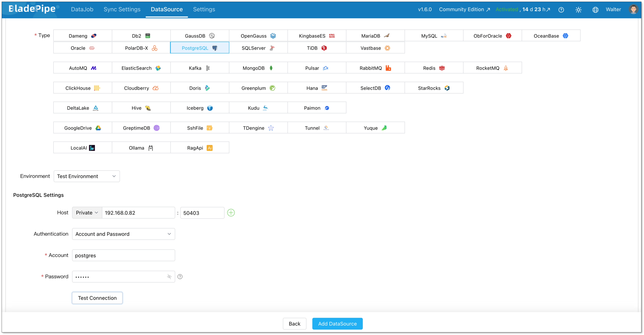Toggle the light theme sun icon

(578, 10)
